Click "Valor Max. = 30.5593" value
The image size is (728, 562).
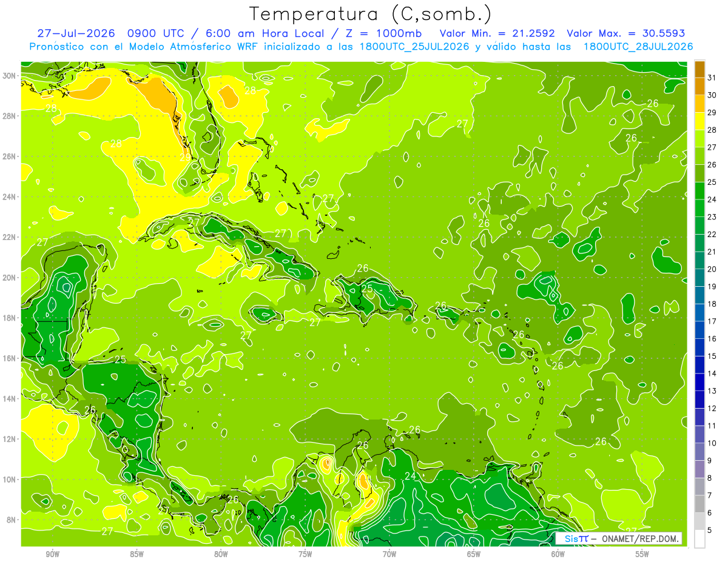(626, 33)
